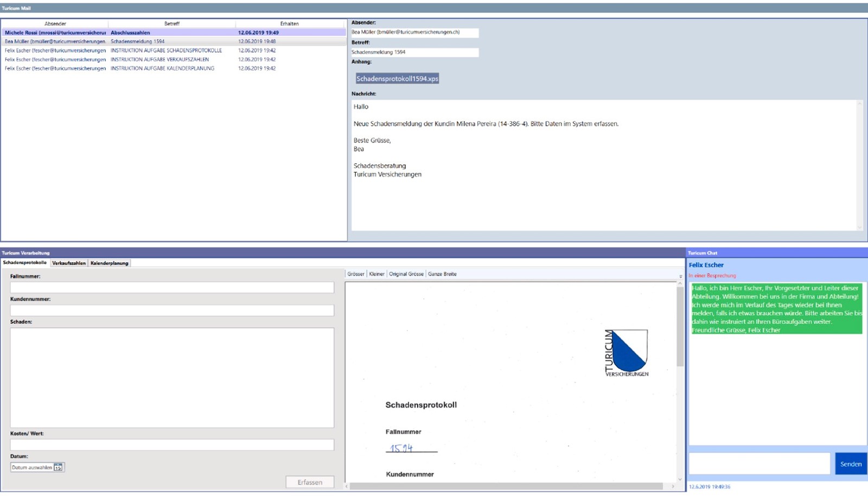Screen dimensions: 868x501
Task: Click handwritten Fallnummer 1594 in document
Action: click(x=401, y=448)
